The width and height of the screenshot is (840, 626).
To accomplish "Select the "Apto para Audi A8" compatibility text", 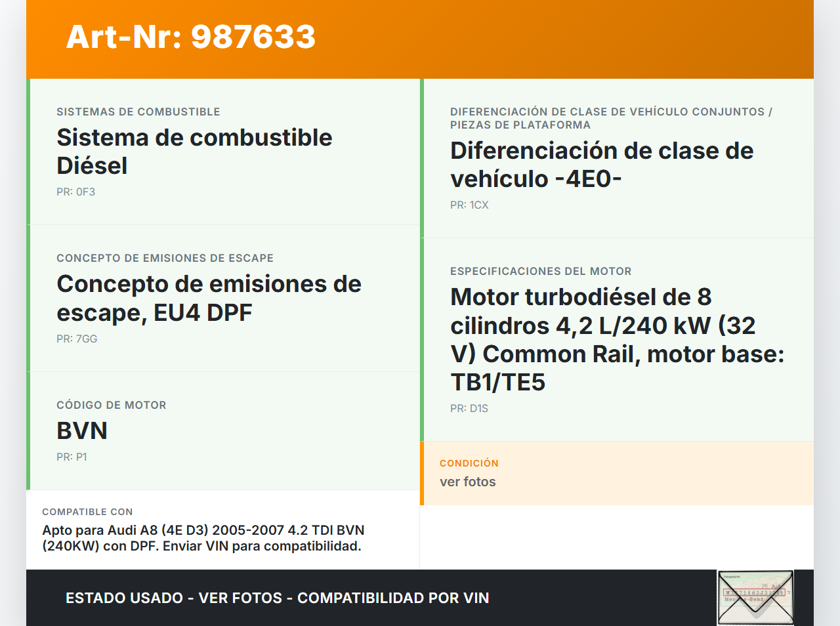I will [203, 538].
